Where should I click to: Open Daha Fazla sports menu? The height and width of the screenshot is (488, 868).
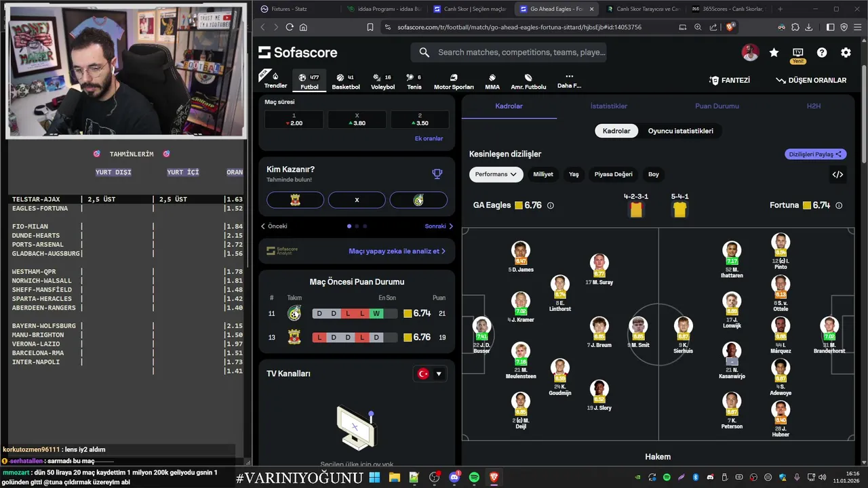pos(569,81)
